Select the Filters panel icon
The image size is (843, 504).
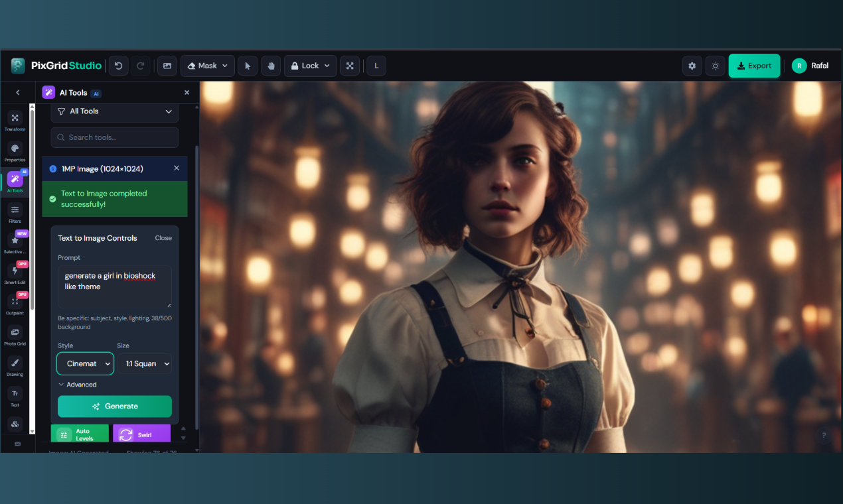coord(15,211)
